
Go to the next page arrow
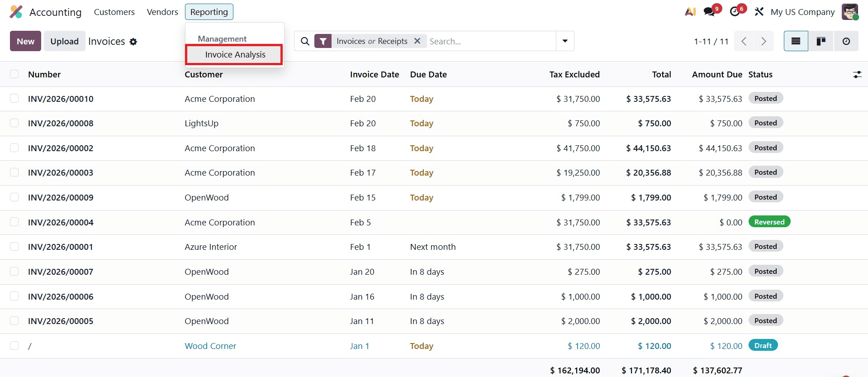764,41
